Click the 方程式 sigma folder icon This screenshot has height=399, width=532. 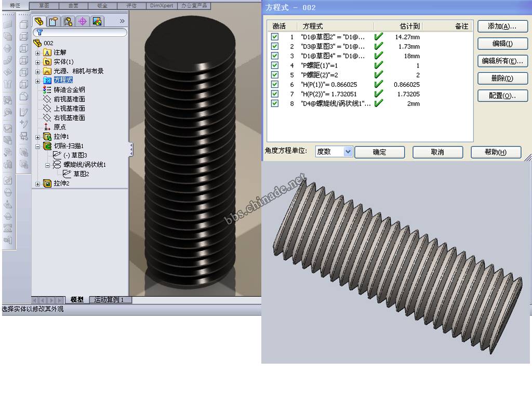tap(47, 81)
